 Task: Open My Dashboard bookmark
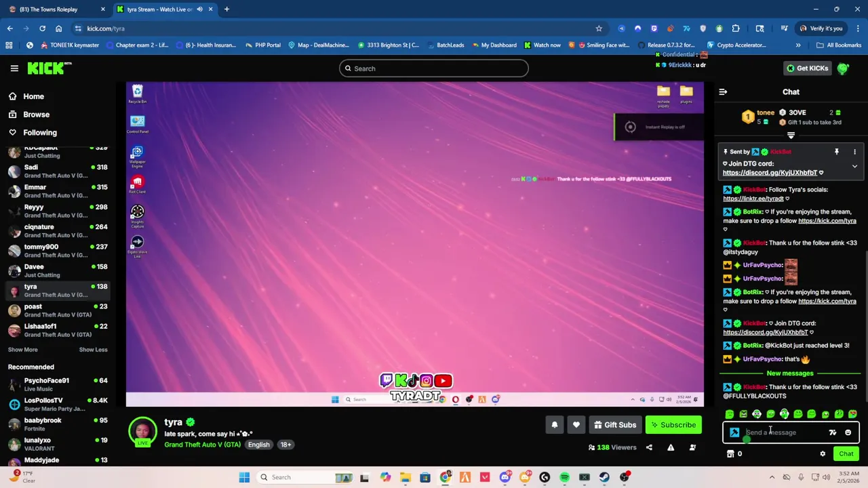[493, 45]
